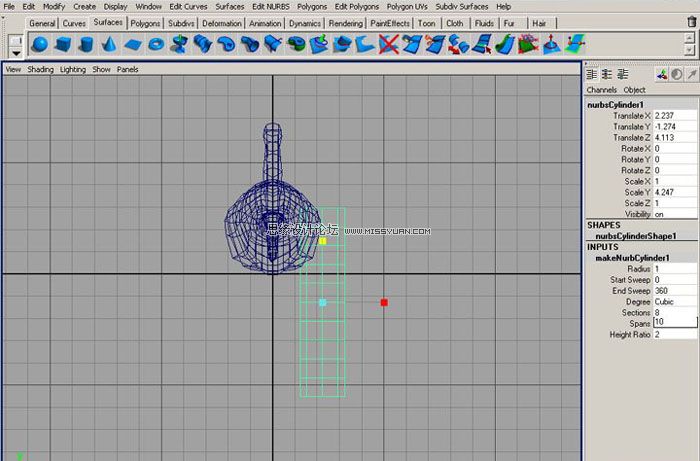Screen dimensions: 700x461
Task: Expand the shelf options arrow at left
Action: click(14, 50)
